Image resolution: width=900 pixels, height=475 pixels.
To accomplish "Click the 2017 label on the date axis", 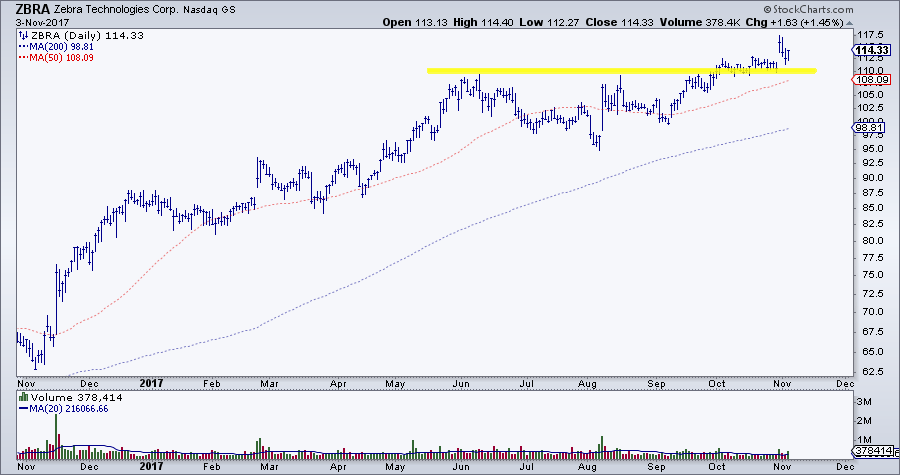I will 149,382.
